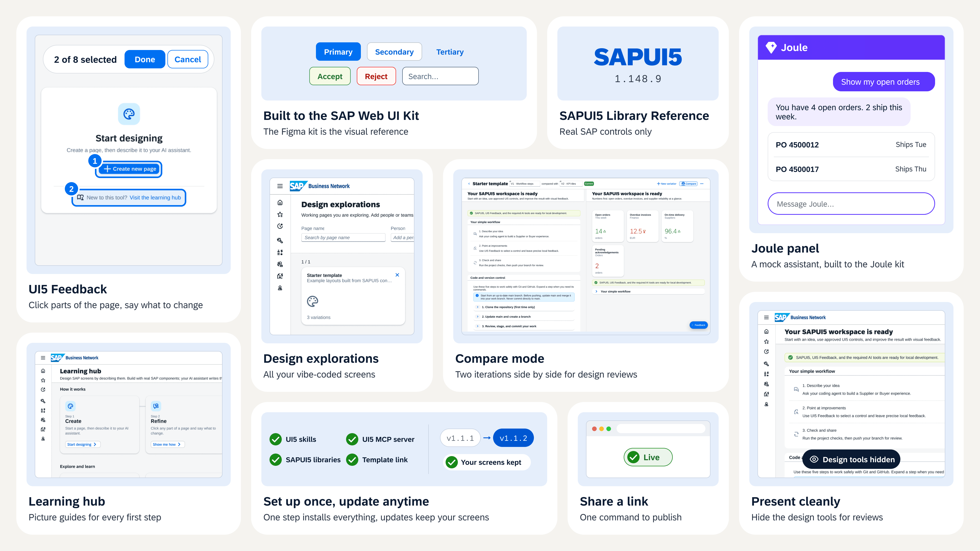980x551 pixels.
Task: Select the v1.1.2 version pill
Action: pos(513,438)
